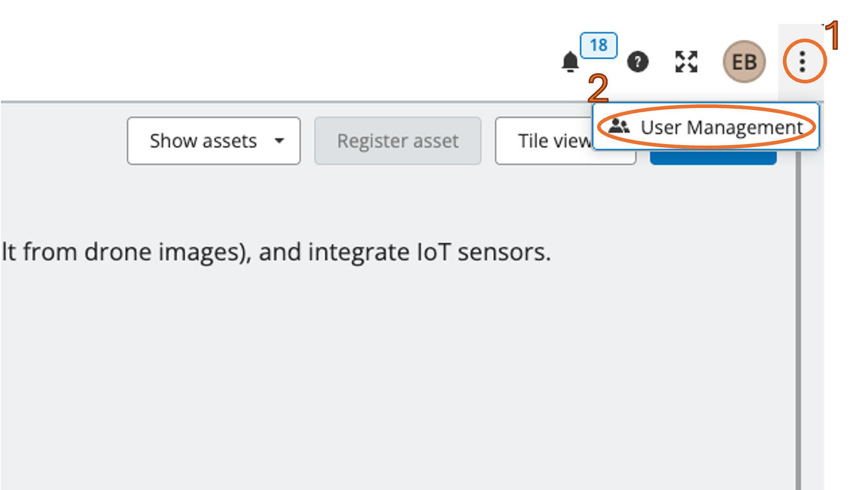
Task: Toggle fullscreen with the expand arrows icon
Action: (x=686, y=62)
